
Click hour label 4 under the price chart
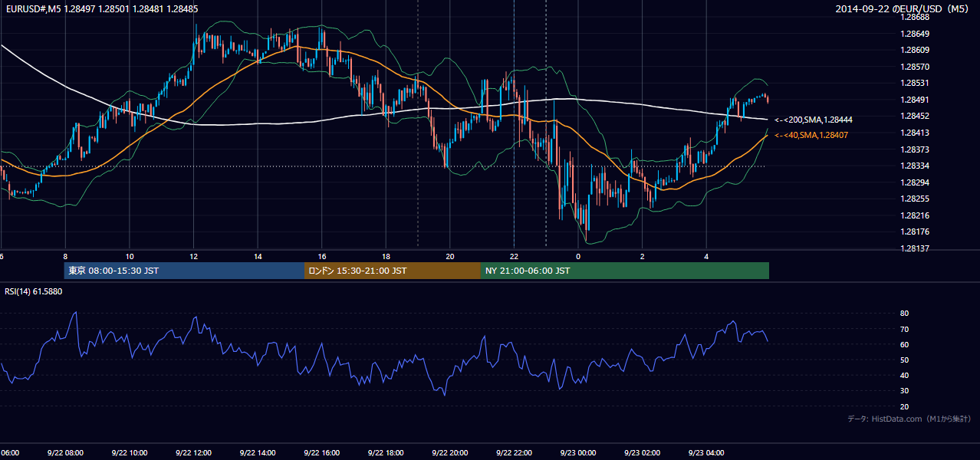707,256
